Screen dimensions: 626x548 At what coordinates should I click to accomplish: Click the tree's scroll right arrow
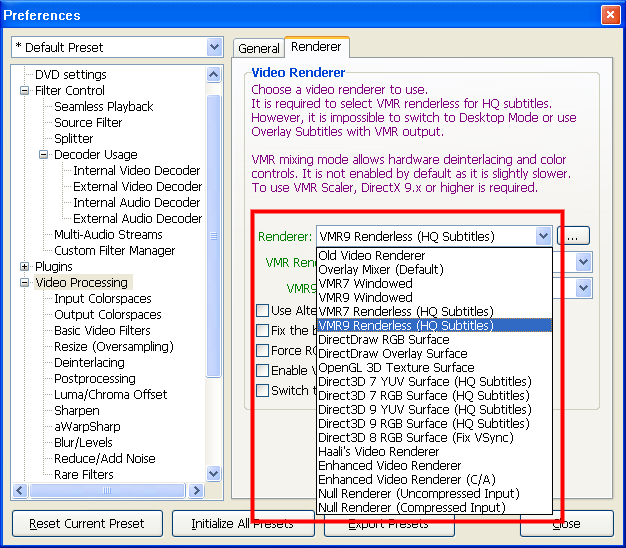[x=196, y=490]
